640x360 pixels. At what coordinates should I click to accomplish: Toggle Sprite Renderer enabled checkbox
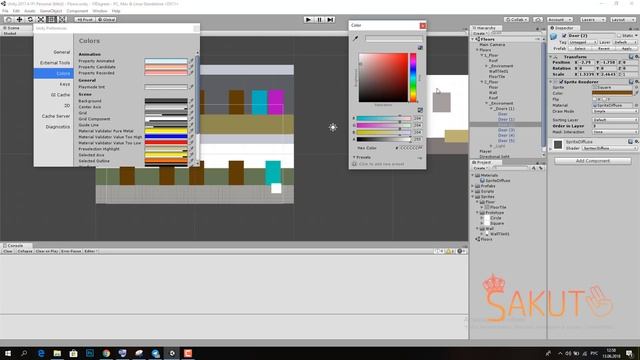[561, 82]
